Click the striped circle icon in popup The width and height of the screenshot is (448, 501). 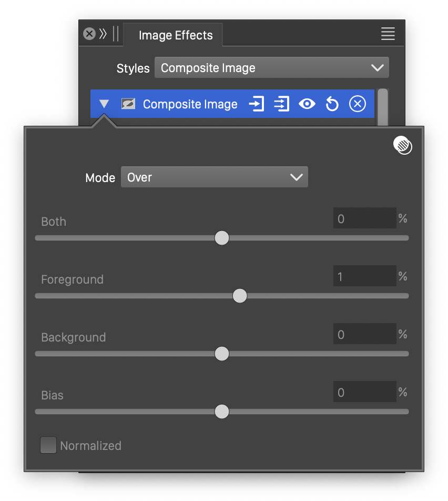[403, 145]
